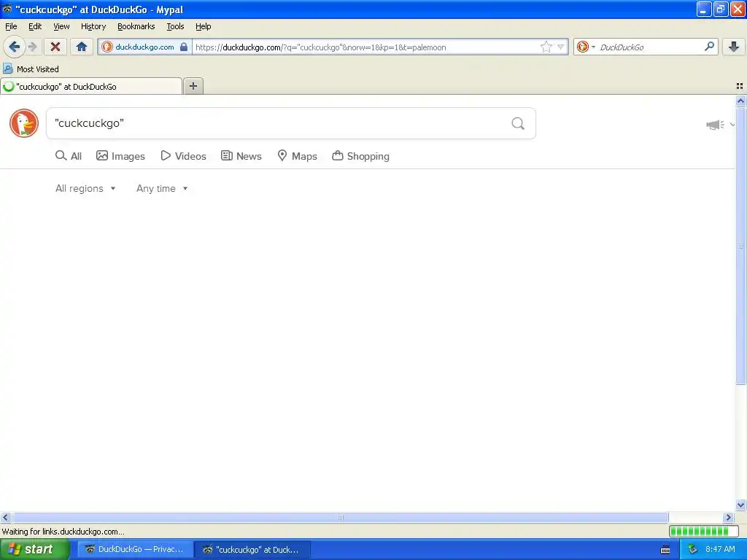Open the View menu
This screenshot has width=747, height=560.
pyautogui.click(x=61, y=26)
